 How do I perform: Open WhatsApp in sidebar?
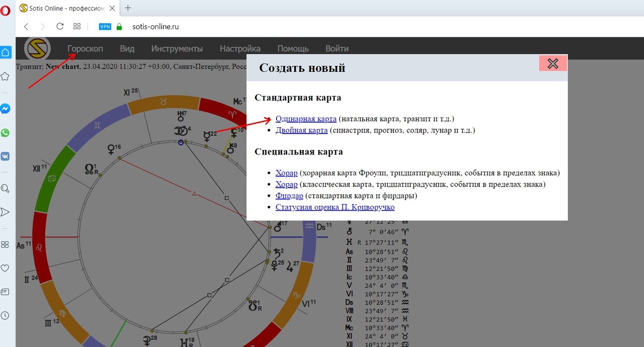[5, 132]
